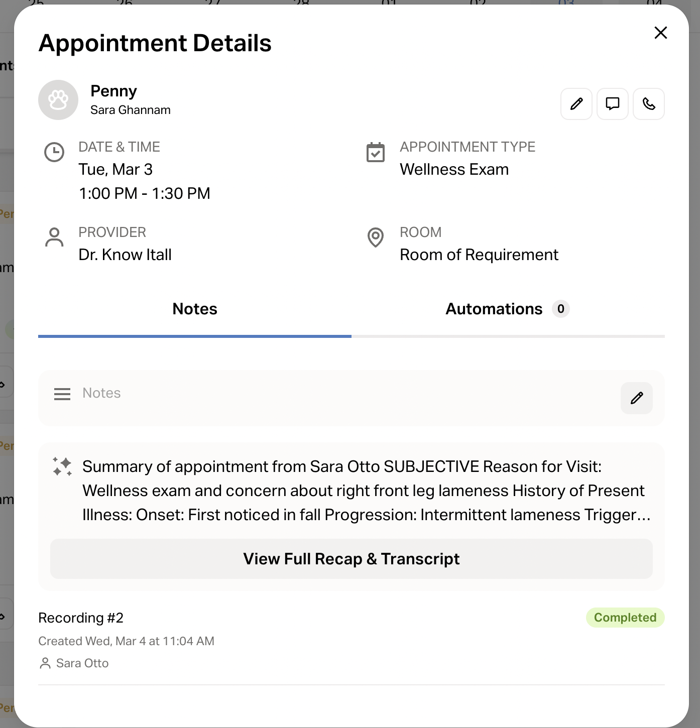The image size is (700, 728).
Task: Click the Completed status badge
Action: (x=625, y=618)
